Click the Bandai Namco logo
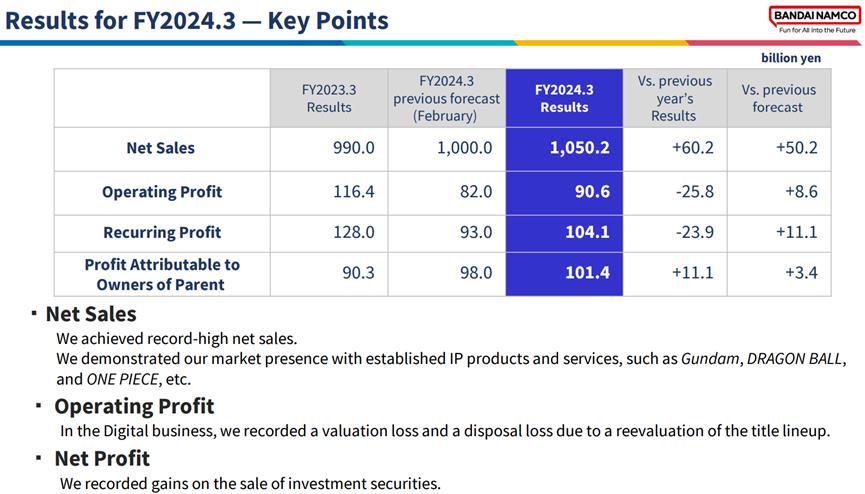The height and width of the screenshot is (494, 865). pyautogui.click(x=814, y=19)
